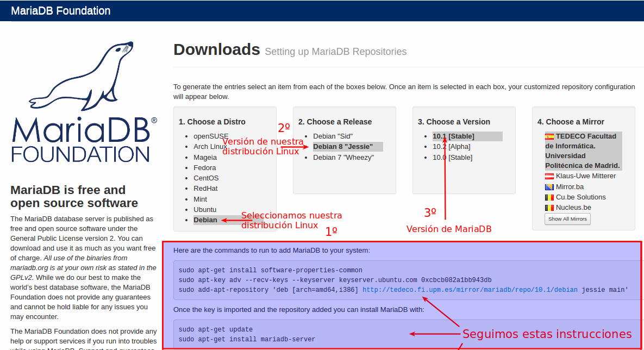This screenshot has width=644, height=350.
Task: Choose Ubuntu as the distro
Action: [x=205, y=209]
